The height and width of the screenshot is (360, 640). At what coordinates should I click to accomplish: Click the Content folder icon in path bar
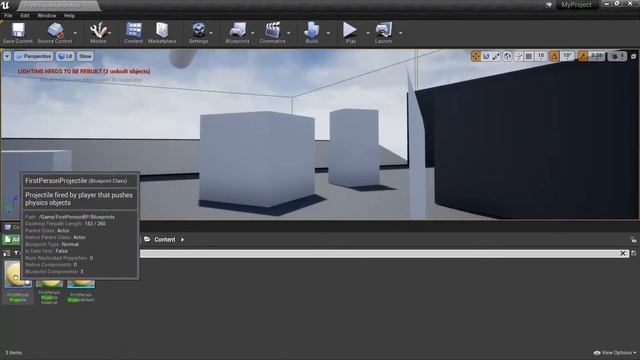147,239
